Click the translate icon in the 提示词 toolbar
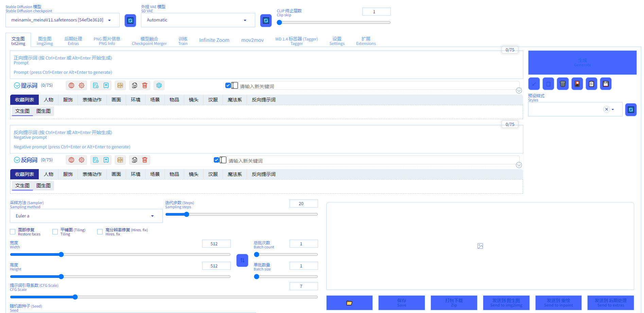Viewport: 644px width, 313px height. pos(120,85)
